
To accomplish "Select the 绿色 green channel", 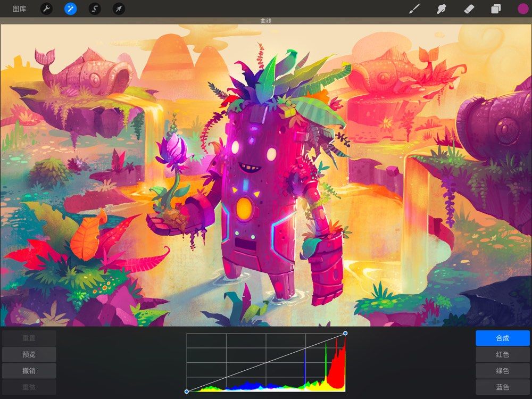I will click(503, 370).
